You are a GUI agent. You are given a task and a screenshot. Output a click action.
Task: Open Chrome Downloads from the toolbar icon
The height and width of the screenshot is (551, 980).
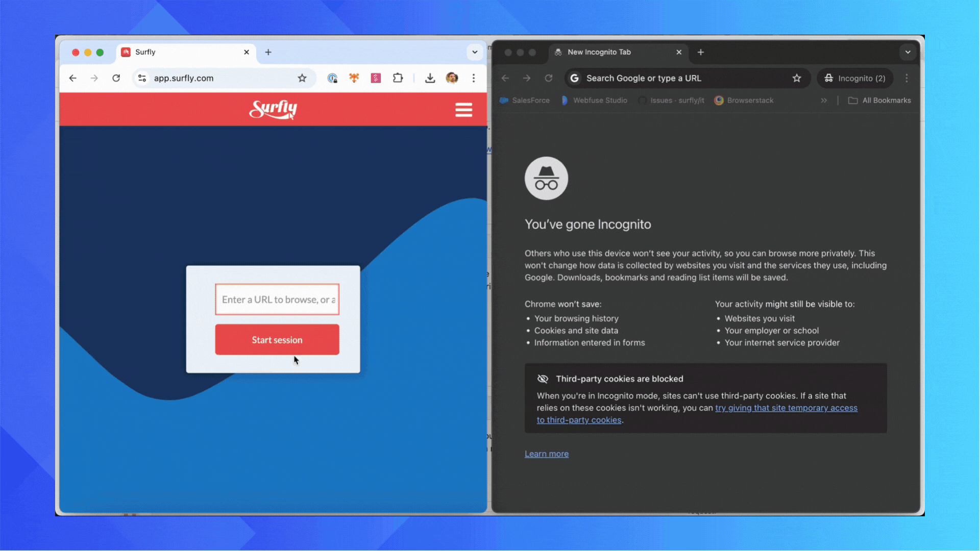430,78
